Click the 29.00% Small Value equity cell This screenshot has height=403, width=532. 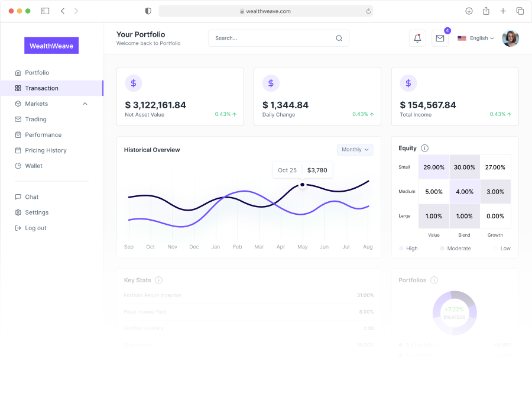434,167
